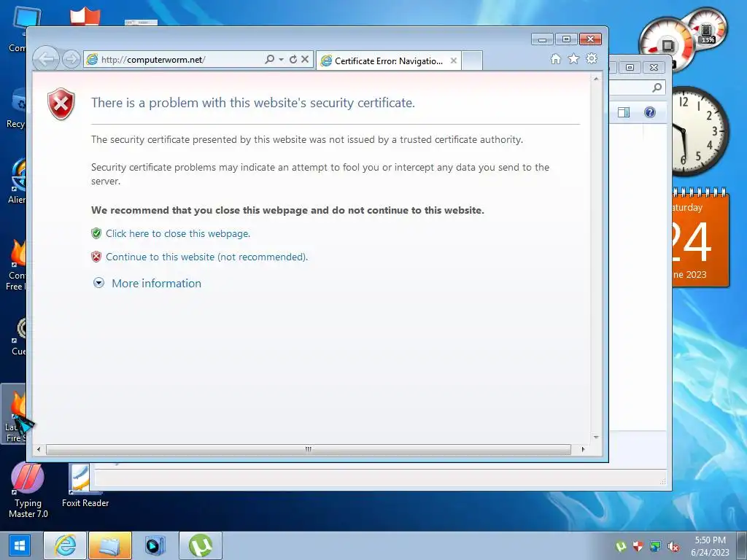Click the browser forward arrow button
Screen dimensions: 747x560
(x=71, y=60)
